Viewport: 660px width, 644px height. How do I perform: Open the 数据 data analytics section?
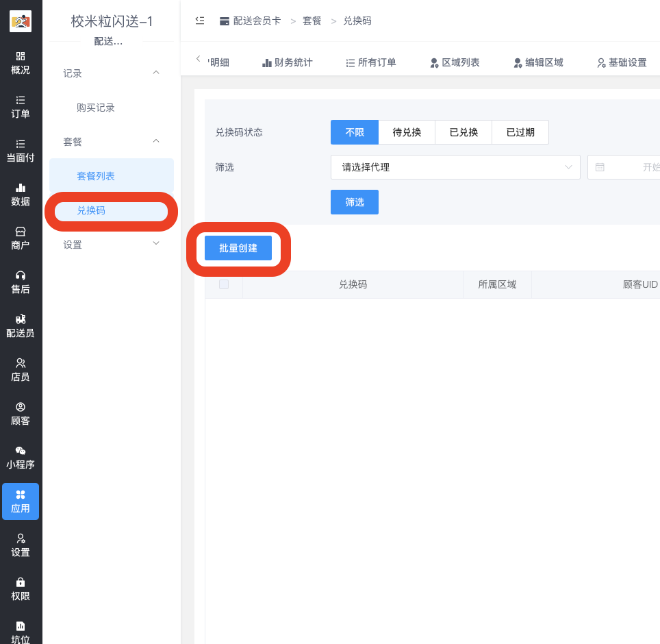[21, 194]
